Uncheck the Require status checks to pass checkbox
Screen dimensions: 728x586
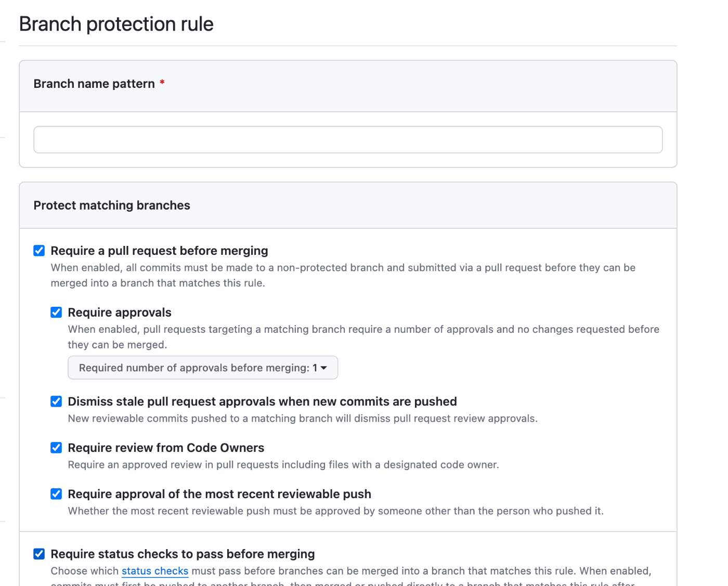click(39, 554)
